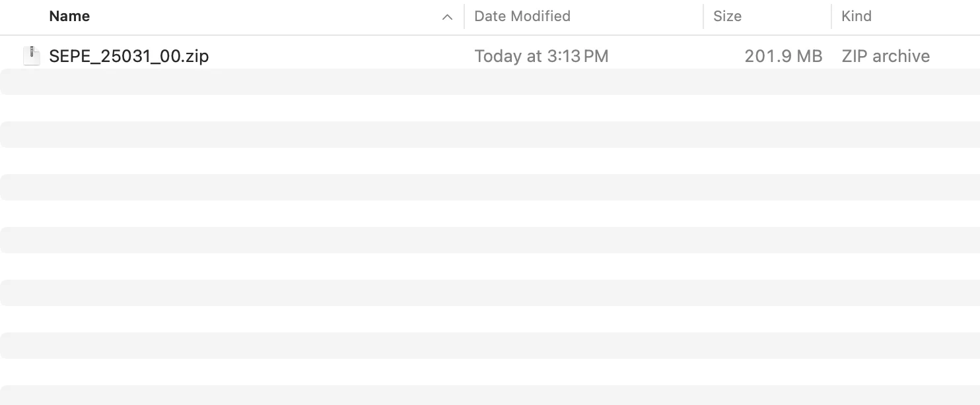Sort the list by the Kind column
Image resolution: width=980 pixels, height=405 pixels.
856,16
